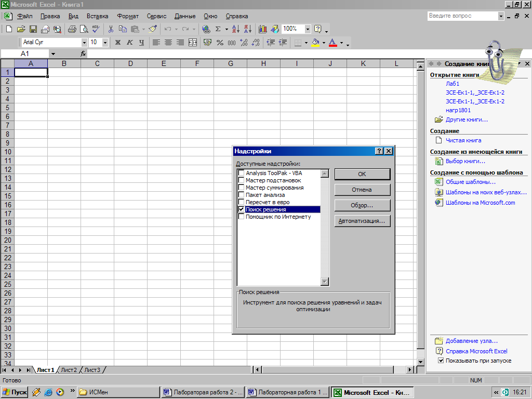Toggle Показывать при запуске checkbox
The height and width of the screenshot is (399, 532).
point(441,361)
